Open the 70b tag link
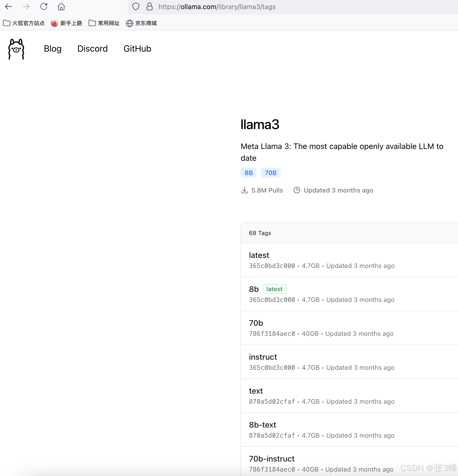The image size is (458, 476). (x=256, y=323)
